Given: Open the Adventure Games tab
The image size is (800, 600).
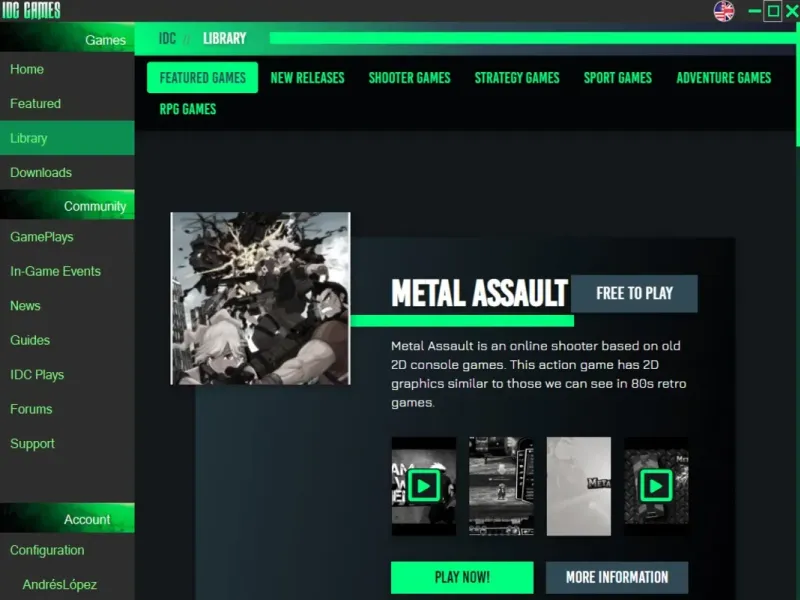Looking at the screenshot, I should point(723,78).
